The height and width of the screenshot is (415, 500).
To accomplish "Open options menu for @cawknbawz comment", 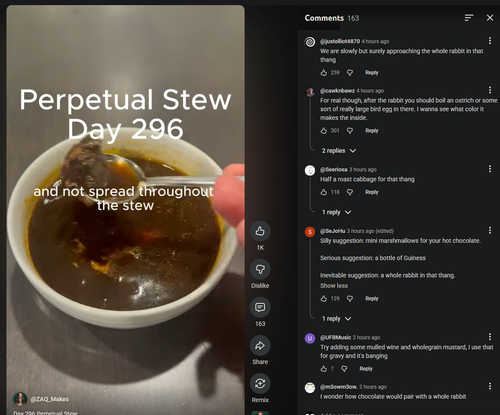I will tap(490, 90).
